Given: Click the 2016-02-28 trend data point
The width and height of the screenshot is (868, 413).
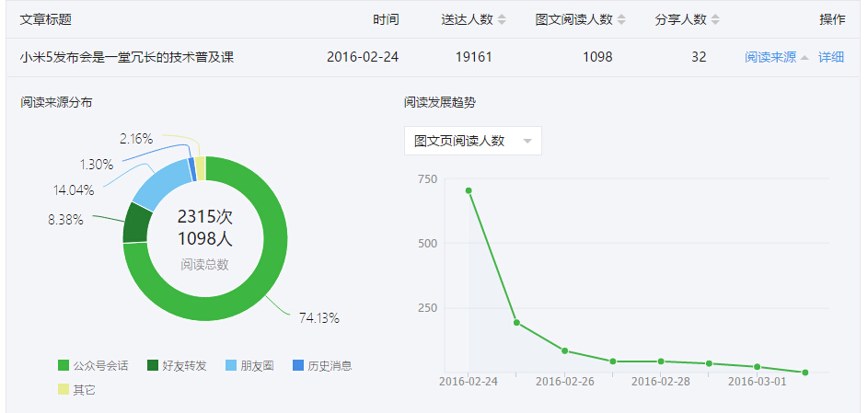Looking at the screenshot, I should [x=661, y=361].
